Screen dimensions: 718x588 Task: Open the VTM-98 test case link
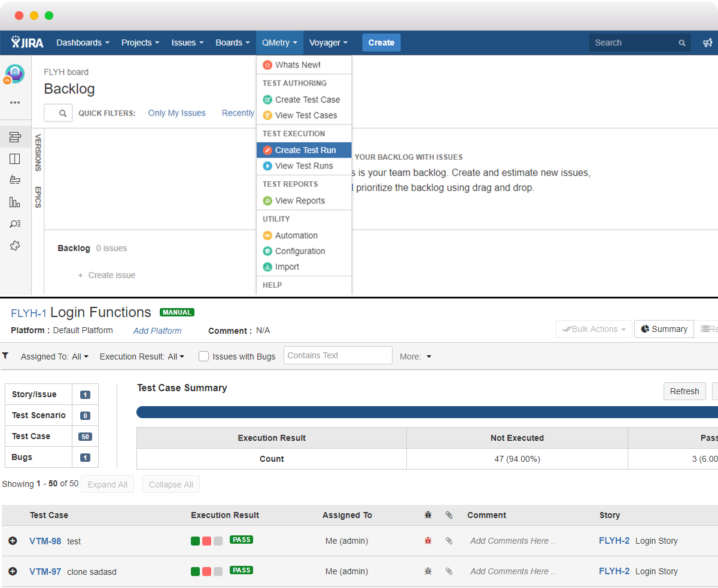coord(45,541)
